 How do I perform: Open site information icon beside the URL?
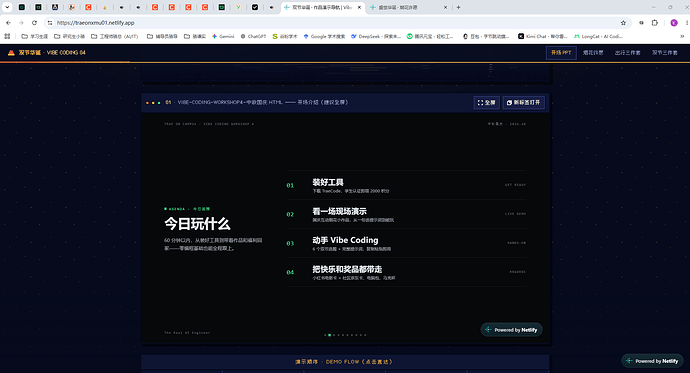point(50,22)
